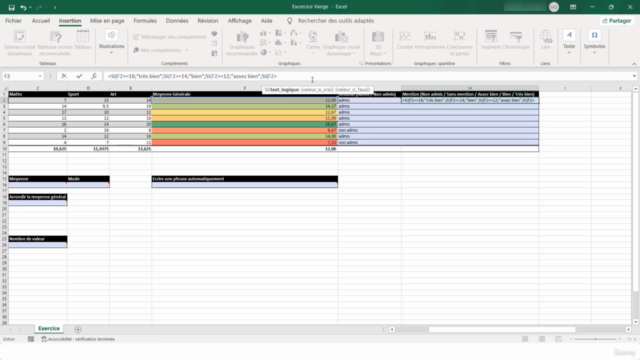Click the Partager button
This screenshot has width=640, height=360.
pyautogui.click(x=616, y=20)
